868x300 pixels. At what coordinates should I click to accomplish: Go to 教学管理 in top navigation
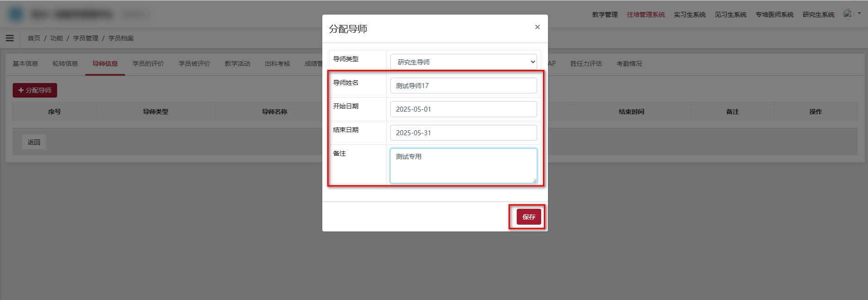[x=605, y=15]
